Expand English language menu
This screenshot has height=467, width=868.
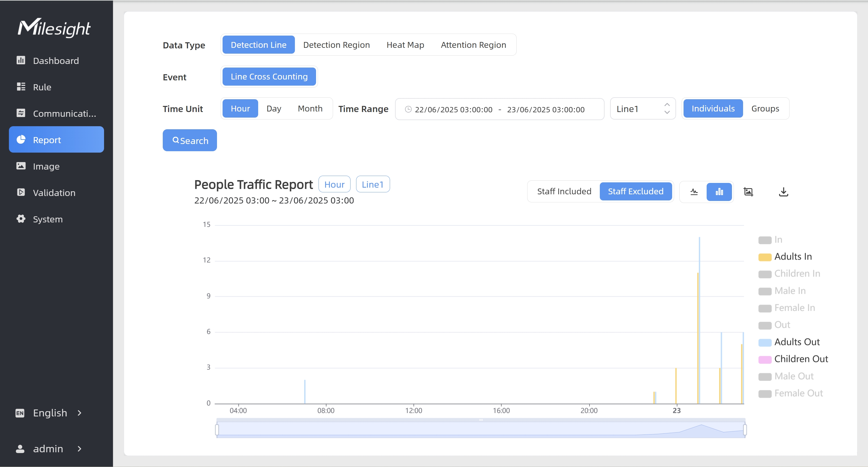point(50,413)
